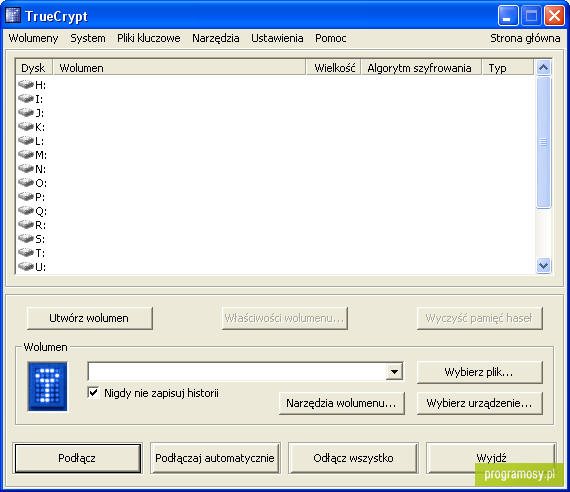Toggle 'Nigdy nie zapisuj historii' checkbox
The image size is (570, 492).
(x=93, y=393)
